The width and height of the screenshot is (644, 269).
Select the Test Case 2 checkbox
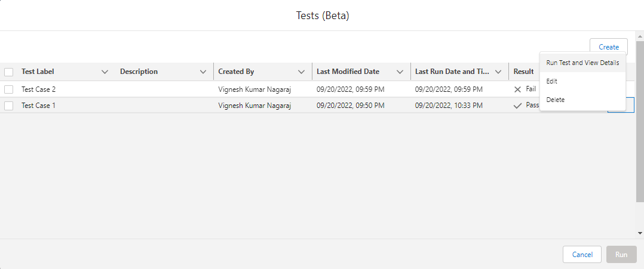click(x=9, y=89)
